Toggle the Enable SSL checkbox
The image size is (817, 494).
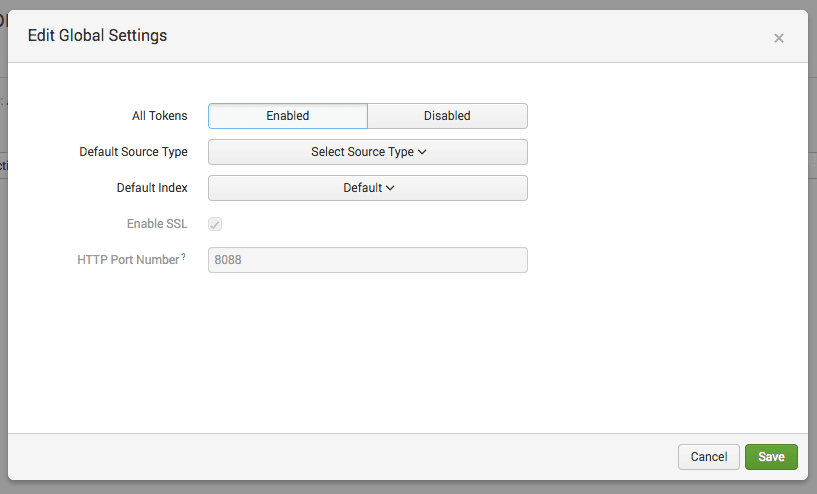(x=215, y=224)
